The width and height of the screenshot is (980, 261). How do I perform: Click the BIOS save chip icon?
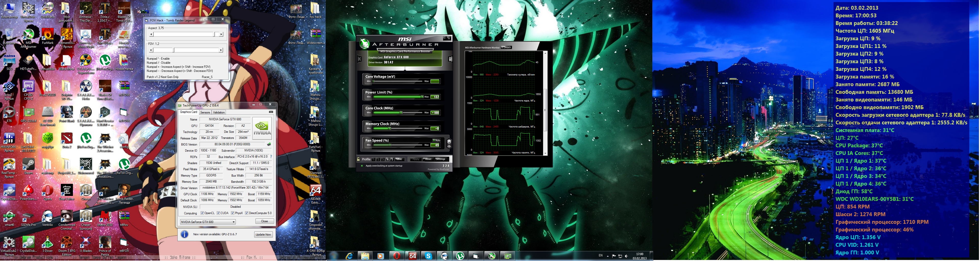[269, 144]
